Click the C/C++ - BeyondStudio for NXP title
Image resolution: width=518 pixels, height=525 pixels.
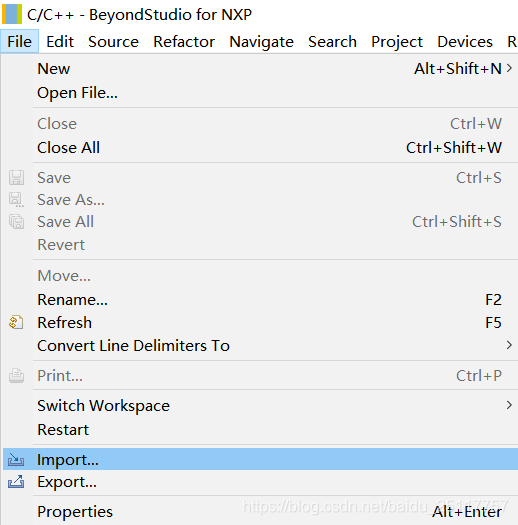point(139,15)
